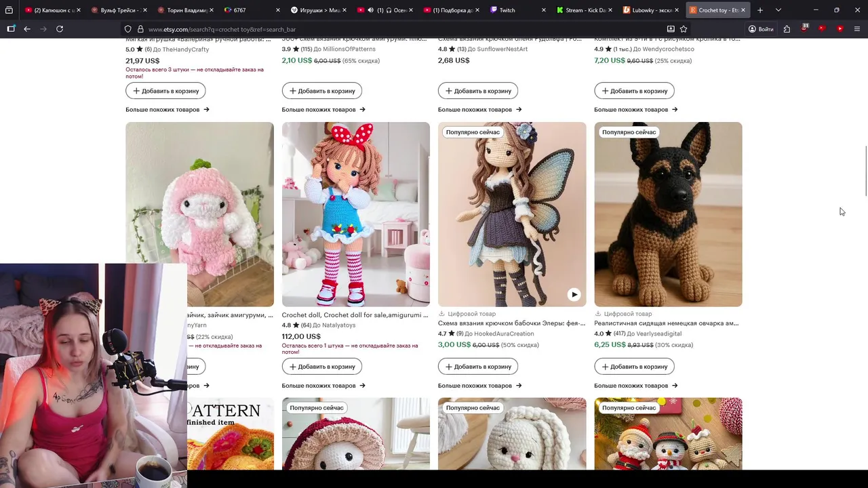The height and width of the screenshot is (488, 868).
Task: Reload the Etsy page
Action: coord(60,29)
